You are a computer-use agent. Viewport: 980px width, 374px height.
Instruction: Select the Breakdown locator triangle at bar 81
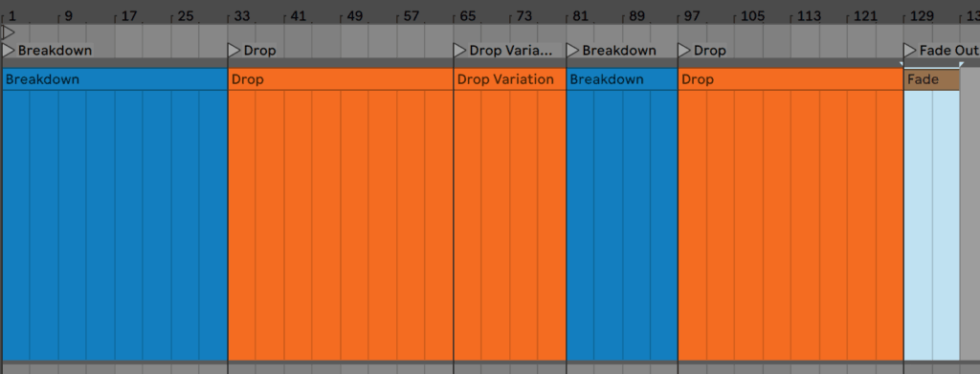pyautogui.click(x=572, y=51)
